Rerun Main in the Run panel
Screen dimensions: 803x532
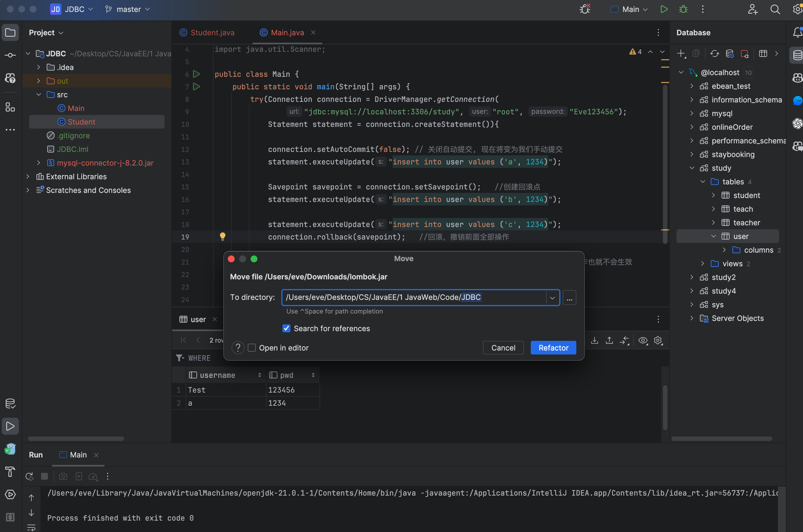tap(30, 476)
